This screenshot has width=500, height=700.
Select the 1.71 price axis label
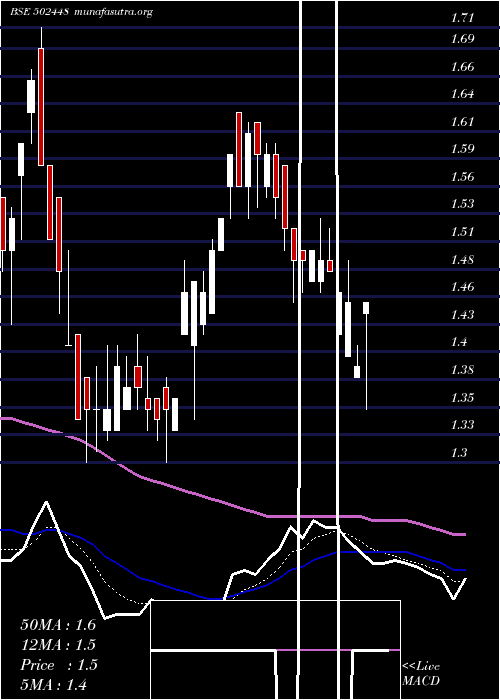pos(462,18)
